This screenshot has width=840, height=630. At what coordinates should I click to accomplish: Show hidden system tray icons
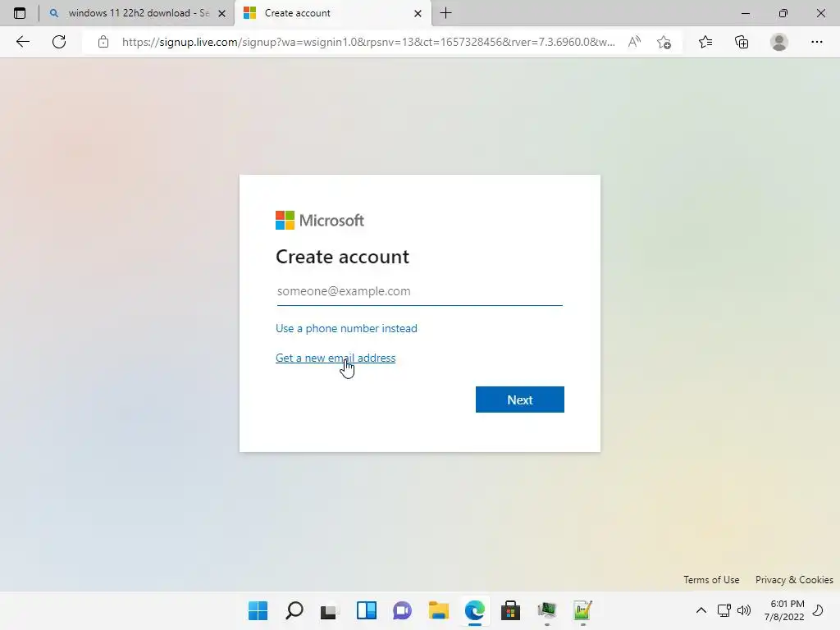tap(701, 610)
